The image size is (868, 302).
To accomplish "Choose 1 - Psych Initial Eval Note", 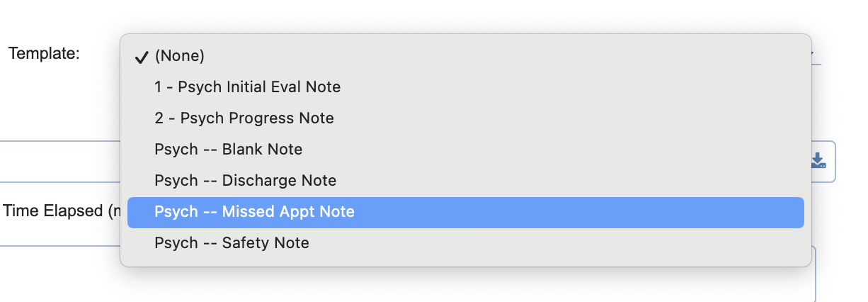I will 466,87.
